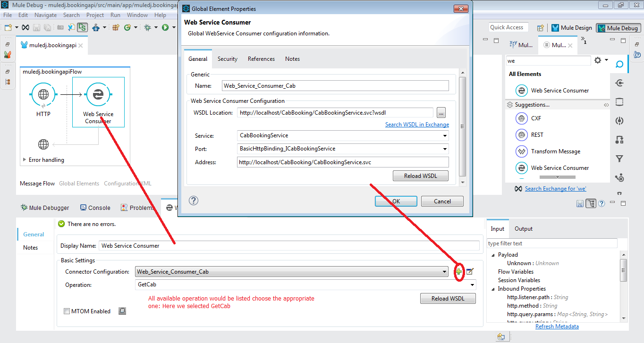The width and height of the screenshot is (644, 343).
Task: Activate the Mule Debug perspective
Action: [618, 27]
